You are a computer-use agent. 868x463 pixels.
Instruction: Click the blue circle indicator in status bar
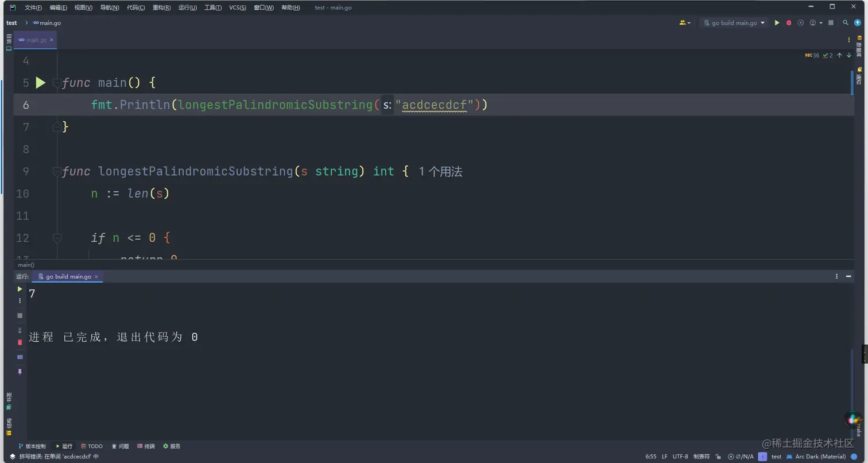[x=854, y=457]
